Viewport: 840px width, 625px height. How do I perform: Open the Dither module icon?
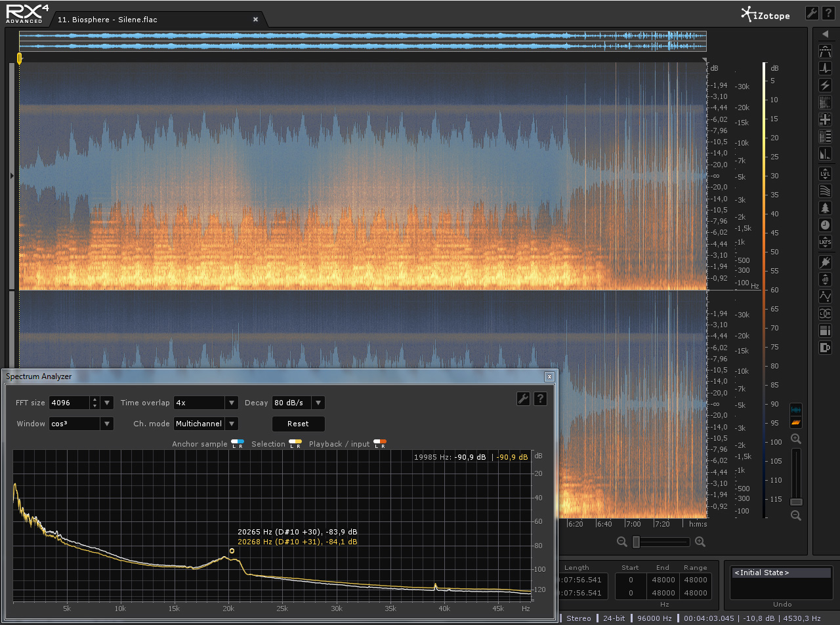pos(825,348)
